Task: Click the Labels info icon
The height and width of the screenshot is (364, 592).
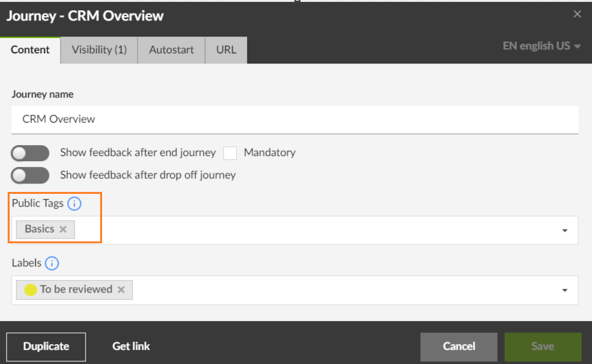Action: 52,263
